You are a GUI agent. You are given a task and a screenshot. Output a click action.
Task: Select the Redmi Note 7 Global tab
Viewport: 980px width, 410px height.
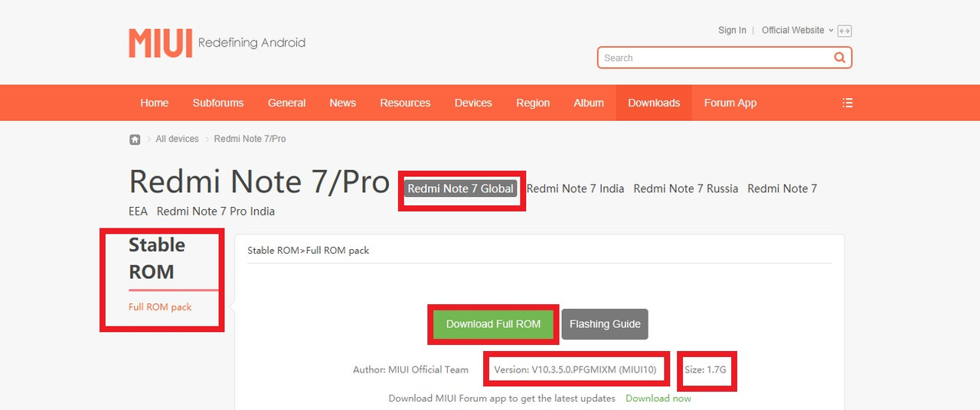[461, 189]
